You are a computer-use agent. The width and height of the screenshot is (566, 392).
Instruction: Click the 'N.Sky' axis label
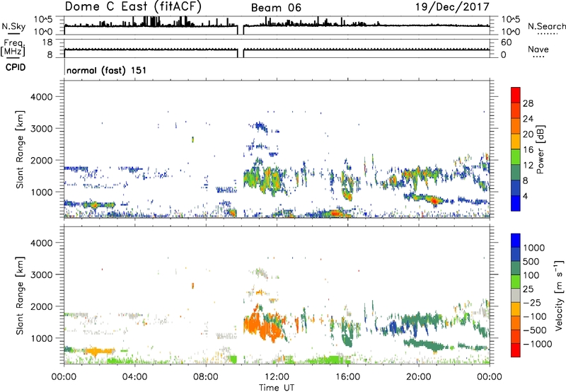pyautogui.click(x=13, y=26)
